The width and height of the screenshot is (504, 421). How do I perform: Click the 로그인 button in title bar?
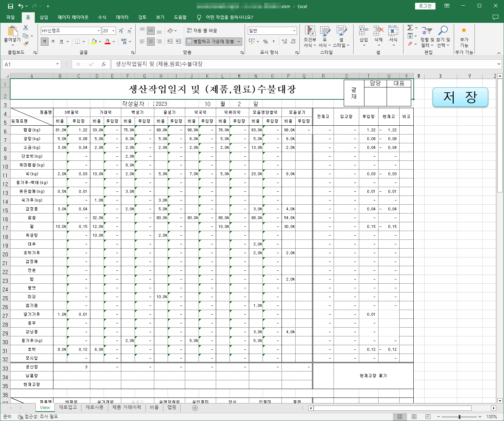click(x=425, y=6)
